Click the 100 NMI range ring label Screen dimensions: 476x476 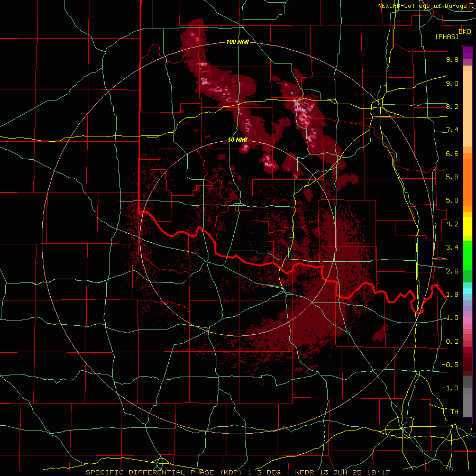237,42
